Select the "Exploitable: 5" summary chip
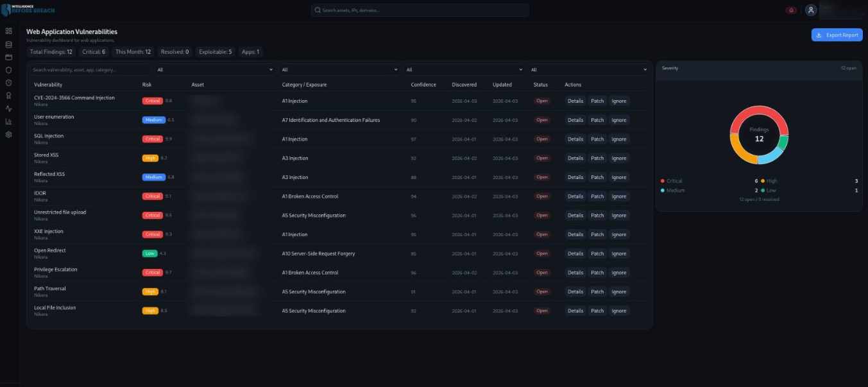This screenshot has height=387, width=868. pos(216,52)
